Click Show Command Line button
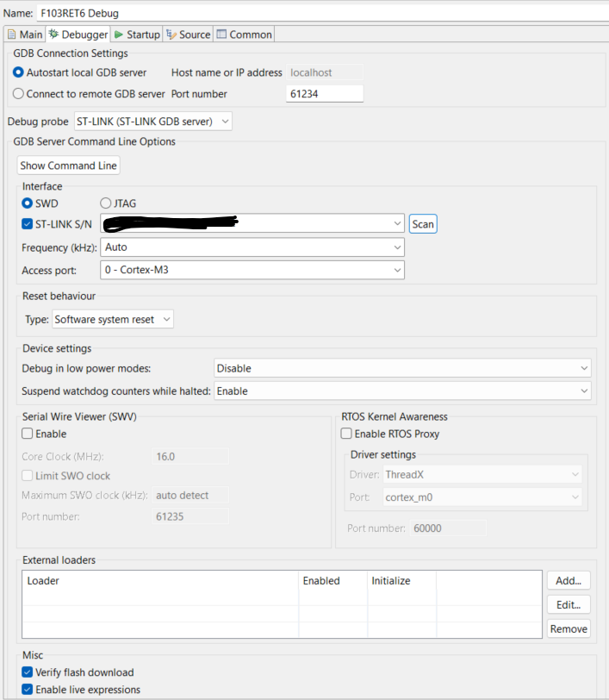 click(69, 166)
